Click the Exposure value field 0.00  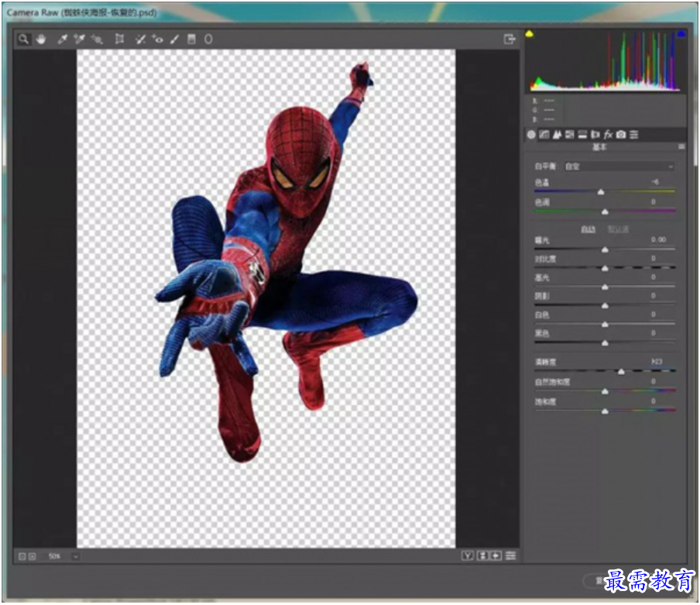pos(658,240)
